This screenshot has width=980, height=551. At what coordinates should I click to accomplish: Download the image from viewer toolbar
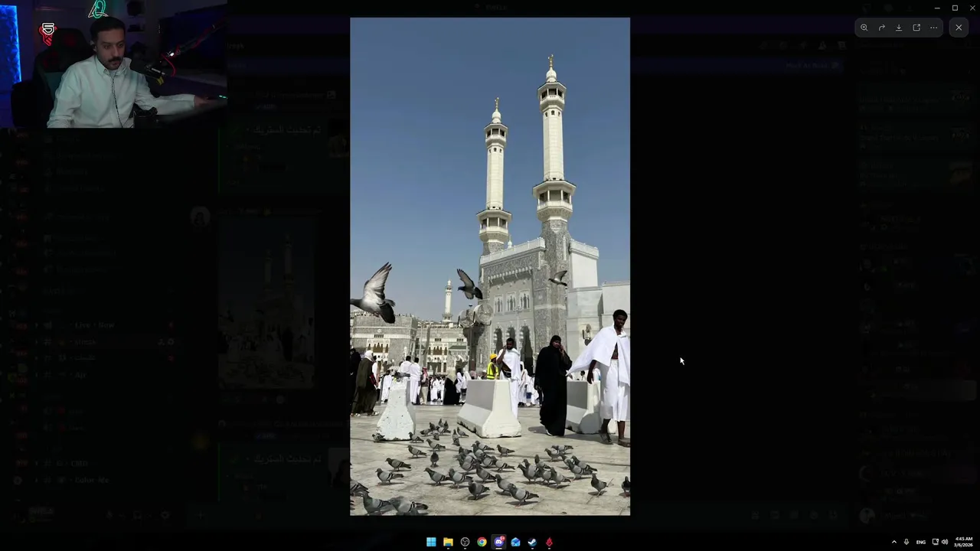[x=899, y=28]
